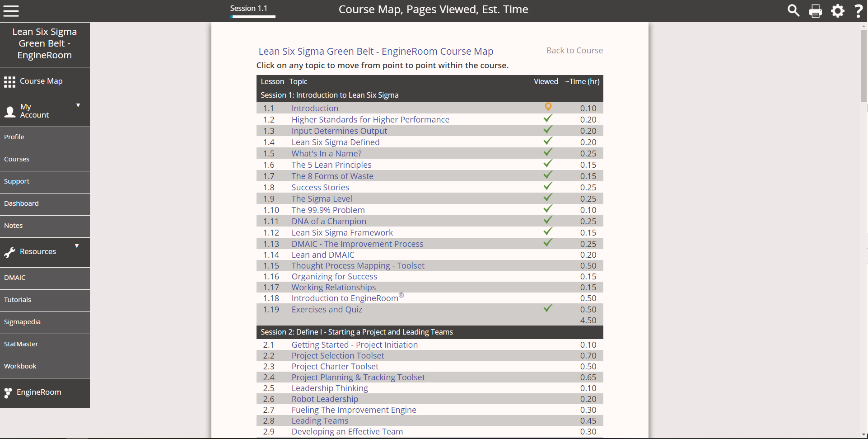This screenshot has height=439, width=868.
Task: Open Developing an Effective Team topic
Action: 347,432
